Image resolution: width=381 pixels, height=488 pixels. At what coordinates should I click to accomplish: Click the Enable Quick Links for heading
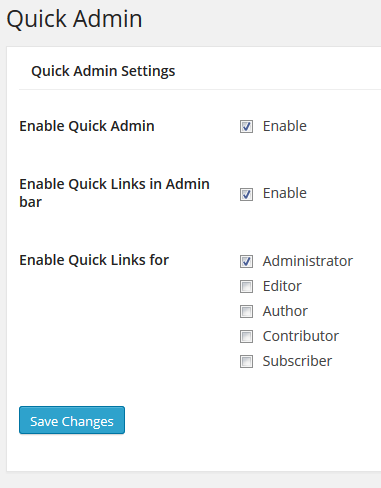[x=94, y=260]
